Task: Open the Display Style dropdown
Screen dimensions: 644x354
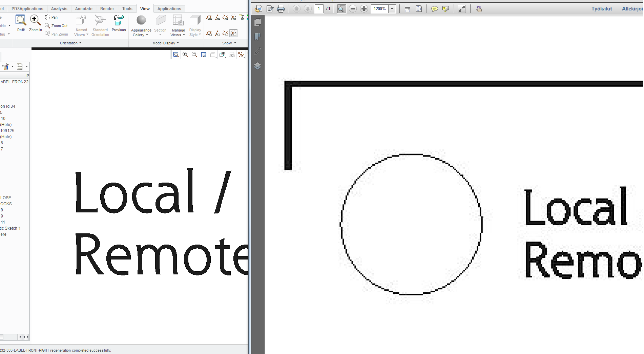Action: [x=195, y=26]
